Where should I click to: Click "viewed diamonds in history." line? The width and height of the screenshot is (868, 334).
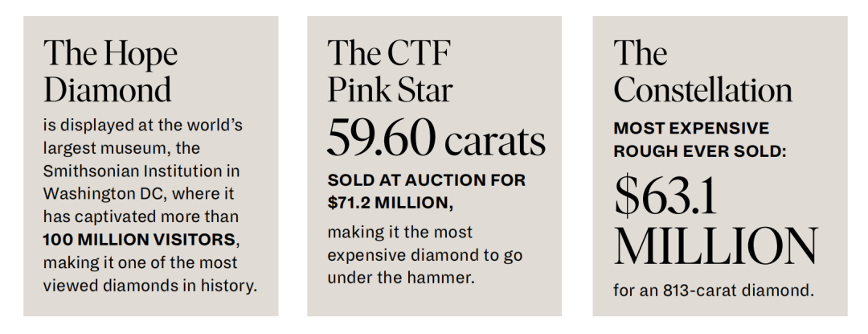point(150,286)
